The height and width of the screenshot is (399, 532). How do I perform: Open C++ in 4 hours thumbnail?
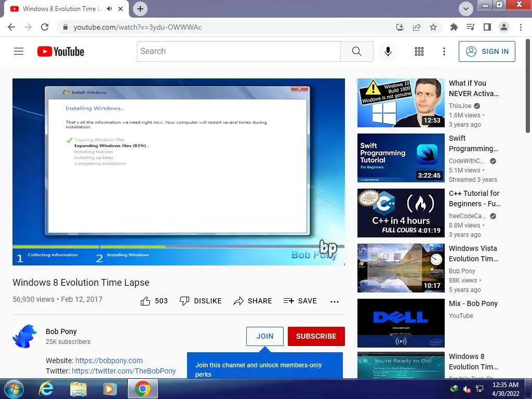[x=401, y=212]
